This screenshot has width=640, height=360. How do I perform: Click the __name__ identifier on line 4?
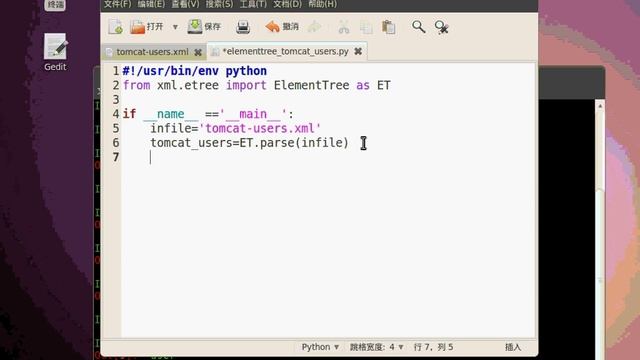point(171,114)
